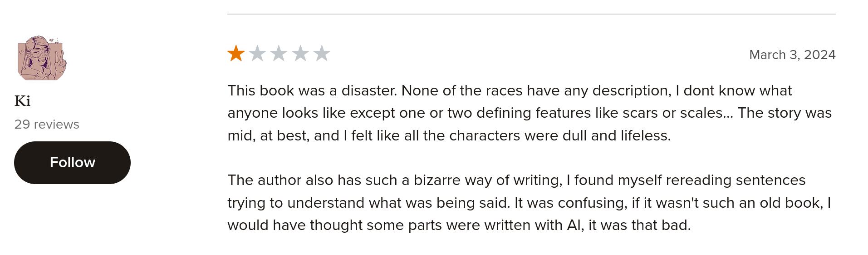Screen dimensions: 868x255
Task: Follow the reviewer Ki
Action: [x=72, y=162]
